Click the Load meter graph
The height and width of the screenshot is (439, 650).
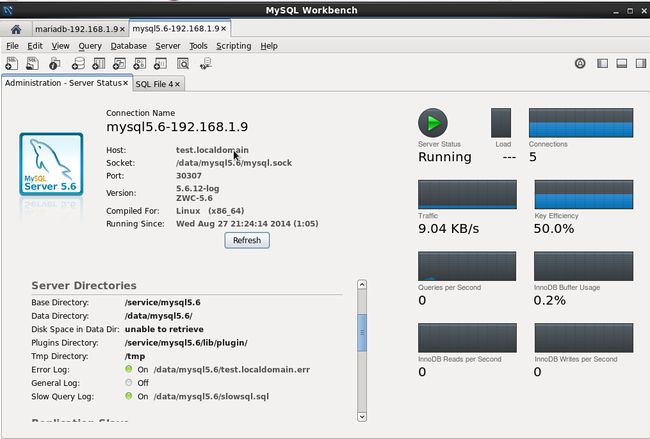pyautogui.click(x=501, y=123)
